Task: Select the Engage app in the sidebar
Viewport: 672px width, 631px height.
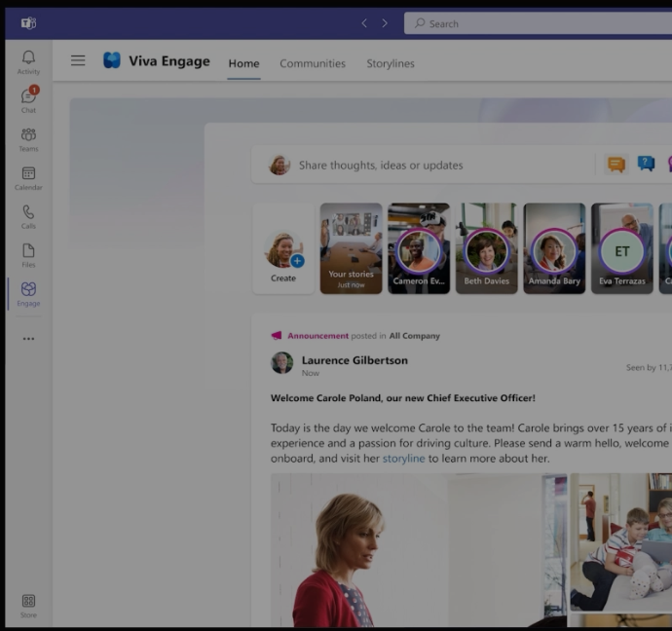Action: (28, 294)
